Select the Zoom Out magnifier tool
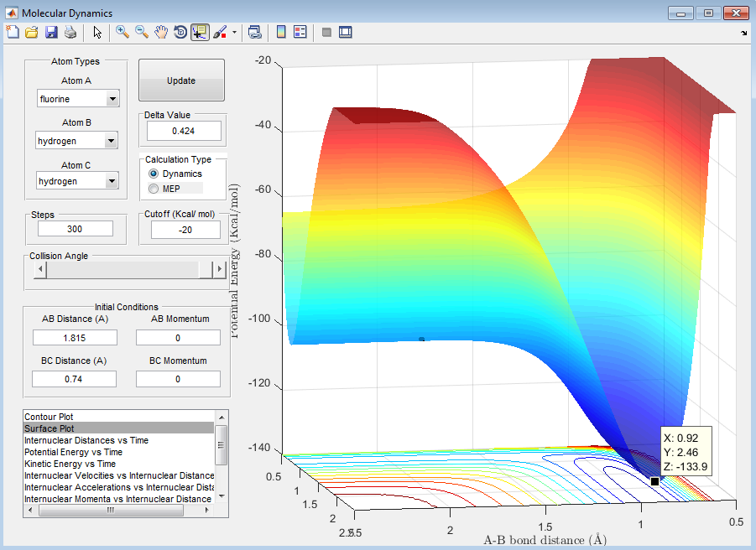Screen dimensions: 756x550 pyautogui.click(x=142, y=33)
